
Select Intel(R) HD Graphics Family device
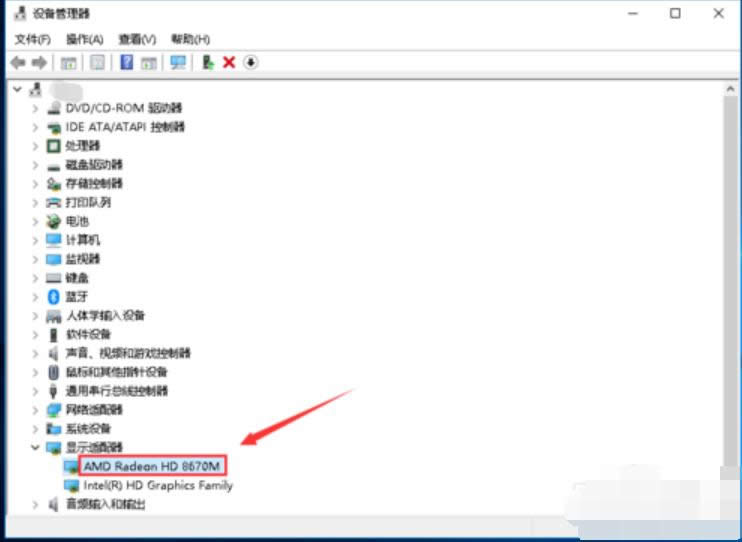157,485
